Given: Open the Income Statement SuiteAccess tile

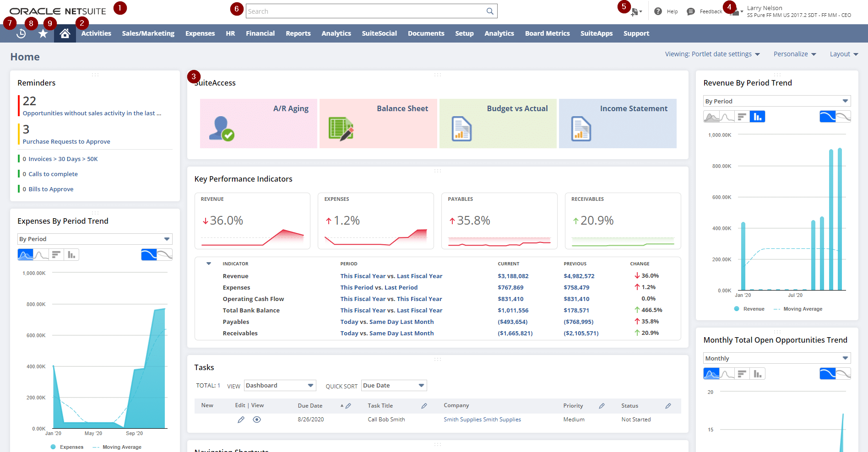Looking at the screenshot, I should 618,124.
